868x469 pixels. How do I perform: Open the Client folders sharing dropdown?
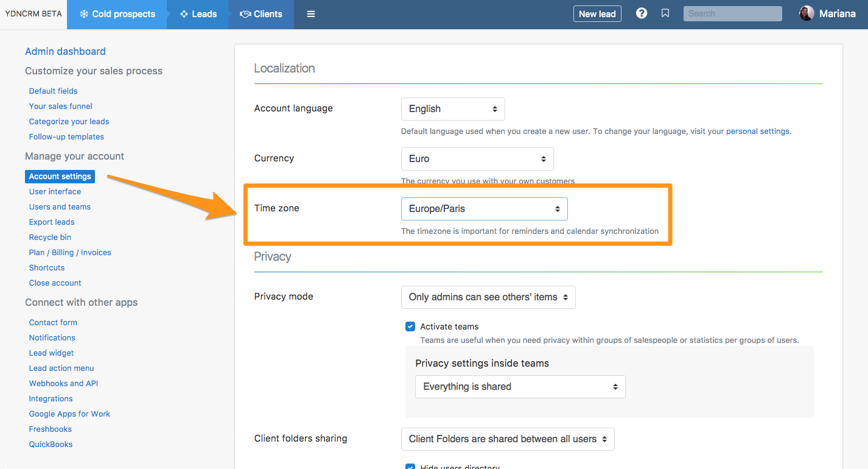[508, 439]
